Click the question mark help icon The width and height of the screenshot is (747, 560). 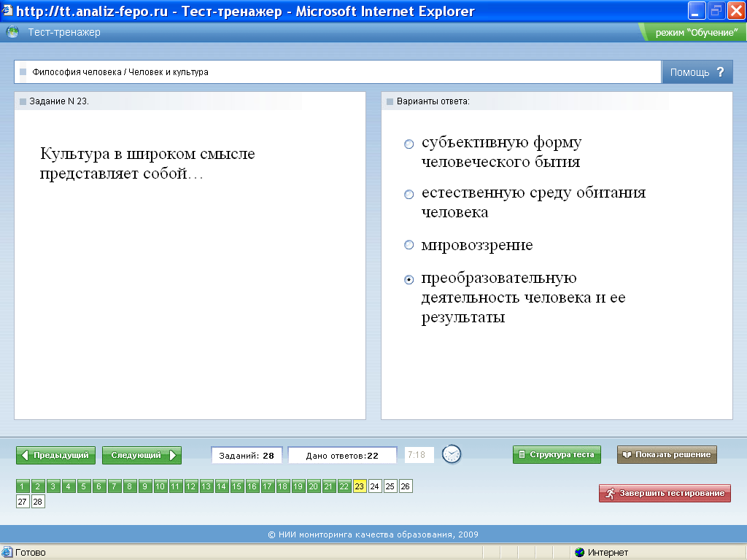[x=720, y=72]
